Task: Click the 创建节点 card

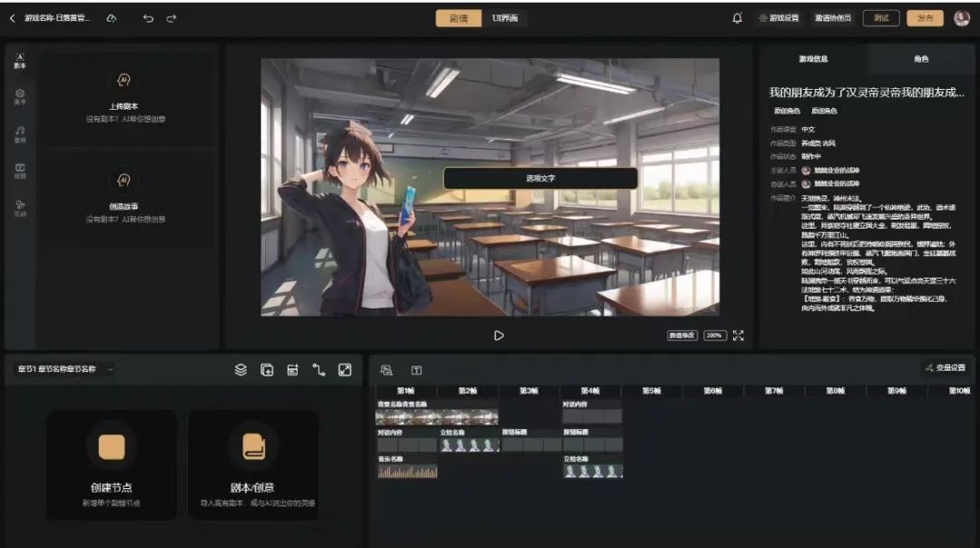Action: pyautogui.click(x=112, y=465)
